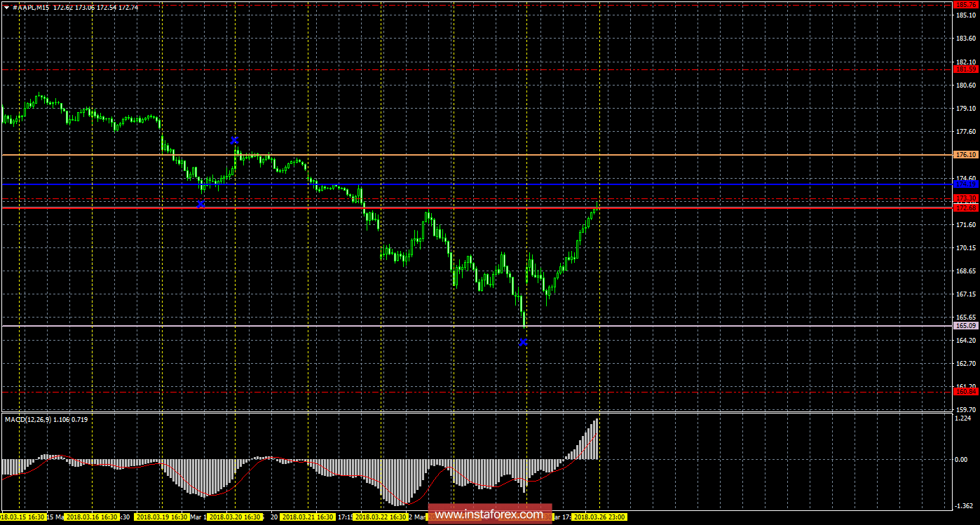Click the 183.60 price axis label
The width and height of the screenshot is (980, 525).
point(966,39)
